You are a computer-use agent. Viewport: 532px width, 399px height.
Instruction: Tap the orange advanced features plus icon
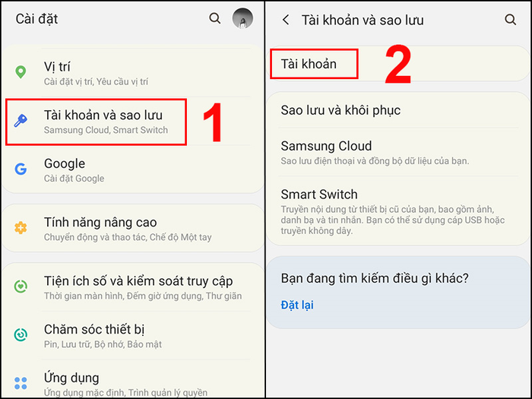pos(21,228)
